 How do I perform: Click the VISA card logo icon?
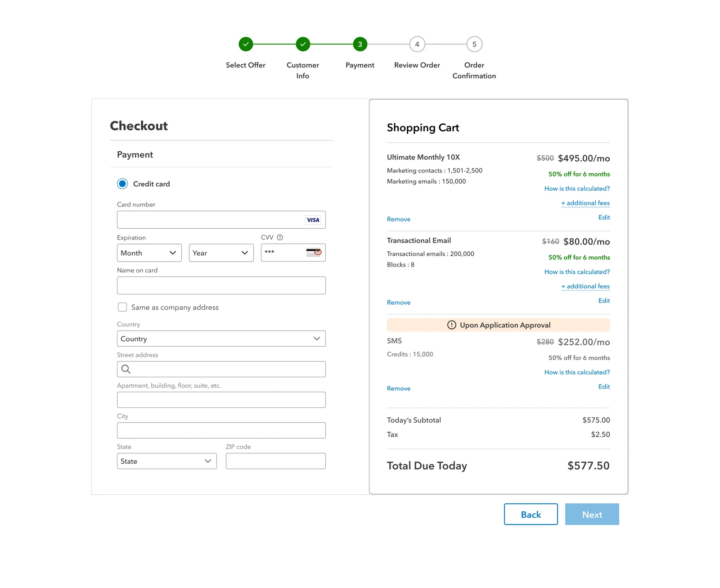pos(313,220)
